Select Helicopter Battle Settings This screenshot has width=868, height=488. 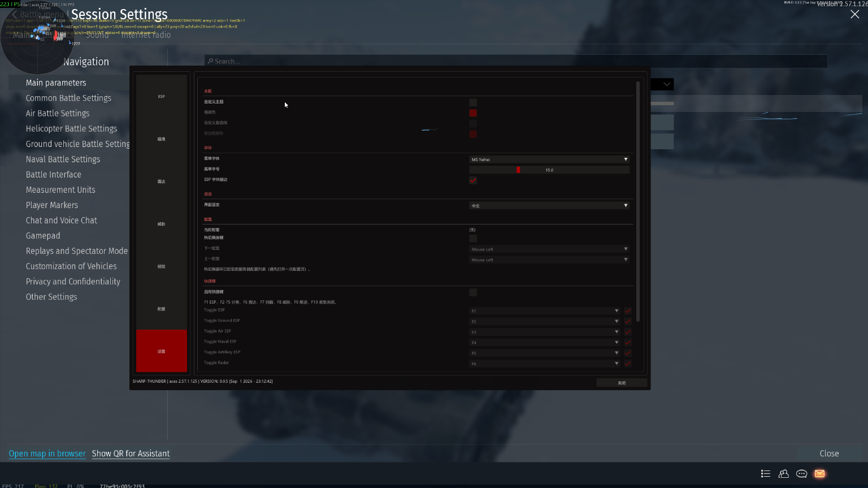[71, 128]
